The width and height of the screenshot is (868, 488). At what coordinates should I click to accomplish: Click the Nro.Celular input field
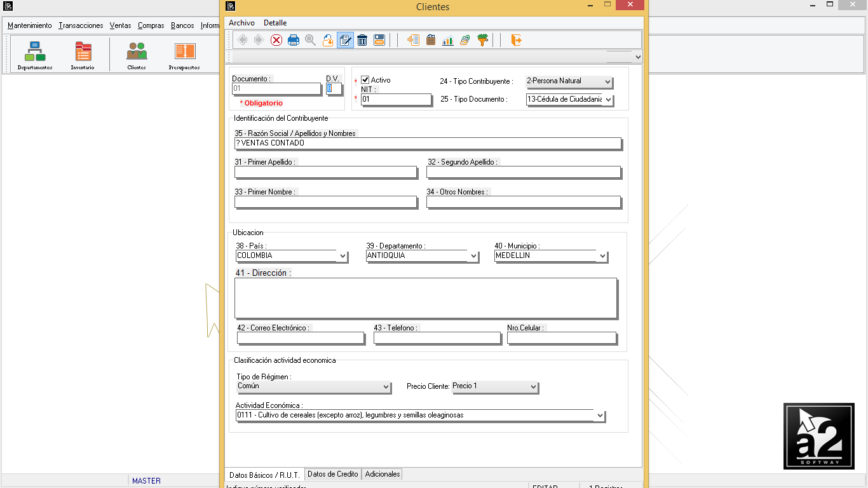562,338
